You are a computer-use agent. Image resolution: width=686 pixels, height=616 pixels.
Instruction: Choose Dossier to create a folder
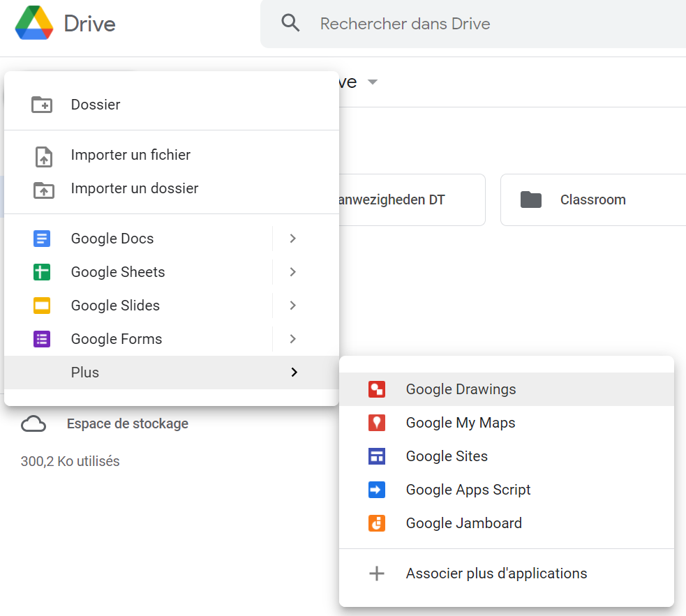pos(172,105)
